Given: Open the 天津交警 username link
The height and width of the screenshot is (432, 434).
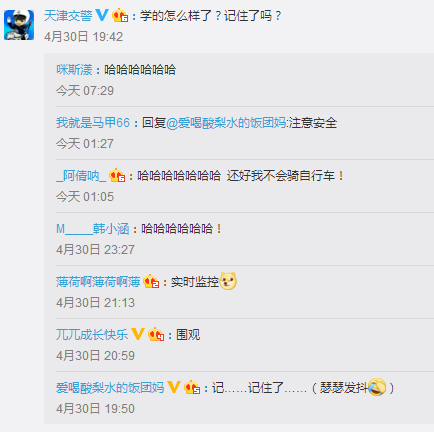Looking at the screenshot, I should click(x=68, y=16).
